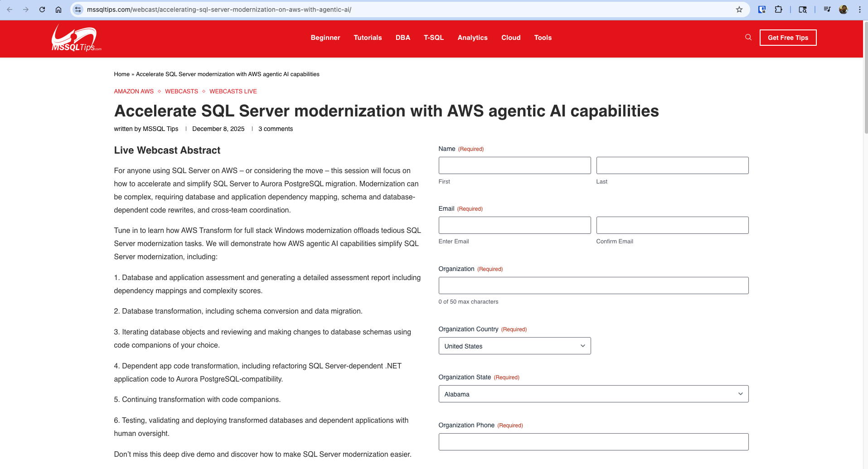The width and height of the screenshot is (868, 469).
Task: Open the T-SQL menu item
Action: pos(434,38)
